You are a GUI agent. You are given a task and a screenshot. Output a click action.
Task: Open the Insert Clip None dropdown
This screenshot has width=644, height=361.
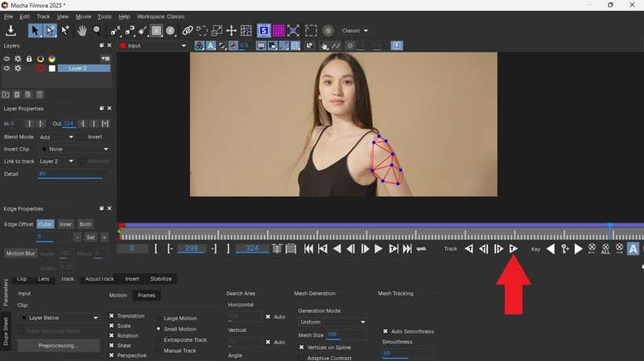click(75, 150)
